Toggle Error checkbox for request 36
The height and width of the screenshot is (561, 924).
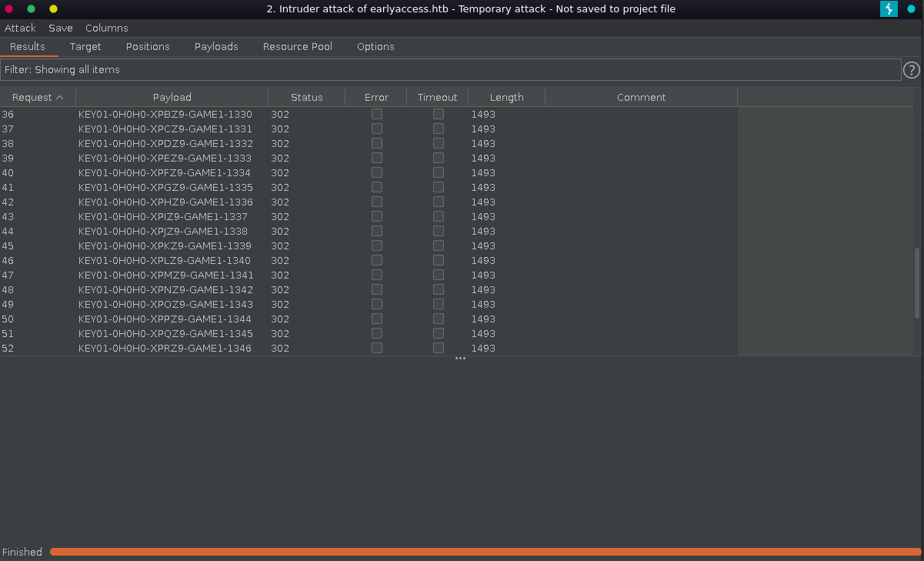click(376, 114)
